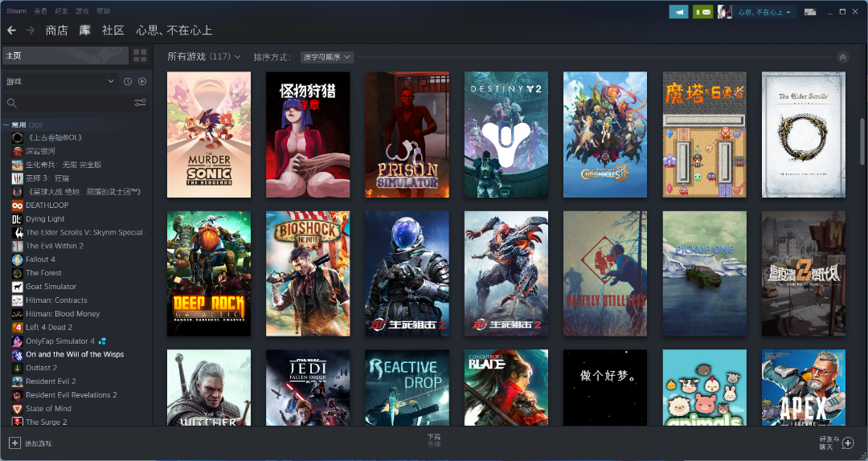
Task: Select the Deep Rock Galactic cover
Action: [209, 273]
